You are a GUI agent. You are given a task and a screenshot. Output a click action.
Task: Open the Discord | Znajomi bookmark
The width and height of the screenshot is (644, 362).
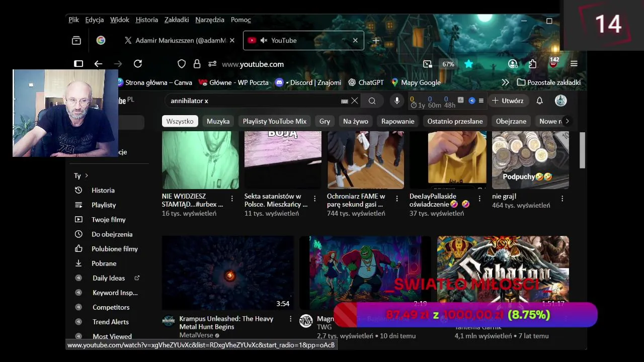click(x=308, y=82)
